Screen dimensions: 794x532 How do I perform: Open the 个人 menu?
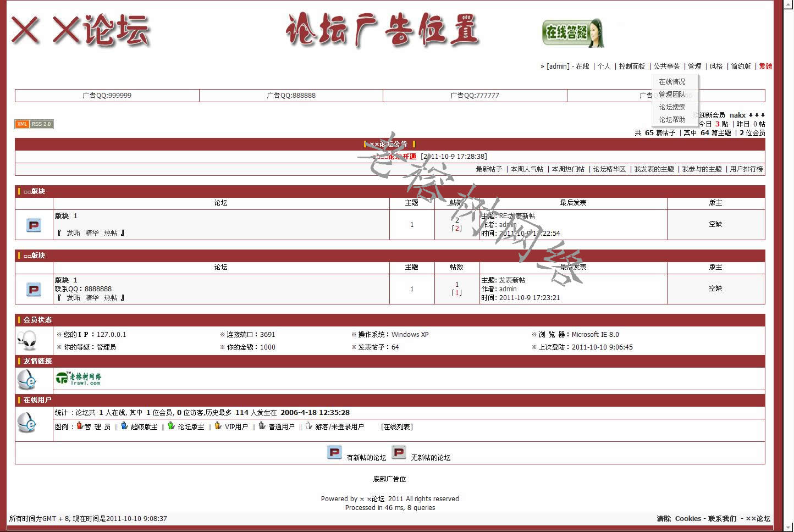coord(604,66)
